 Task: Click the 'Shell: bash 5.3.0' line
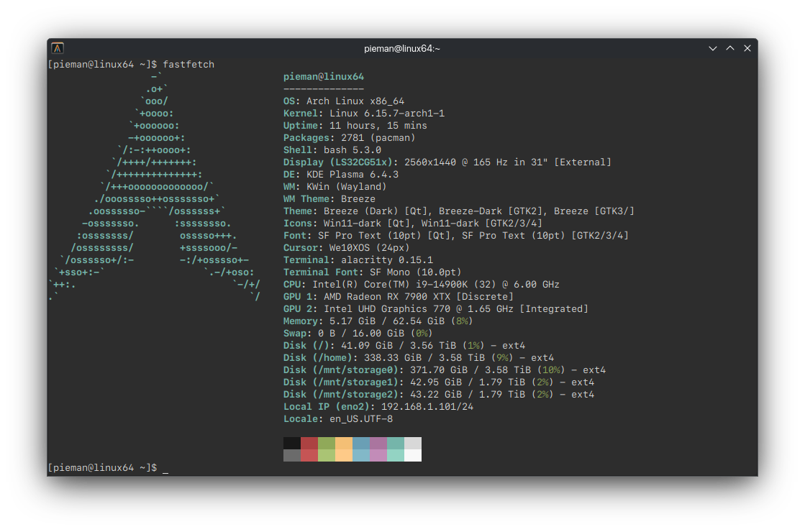[332, 150]
